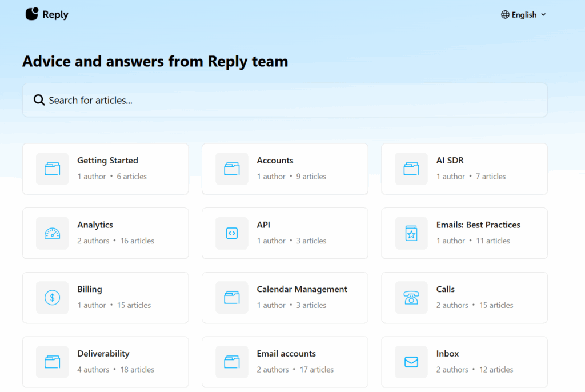Click the API code brackets icon
Viewport: 585px width, 392px height.
point(231,233)
